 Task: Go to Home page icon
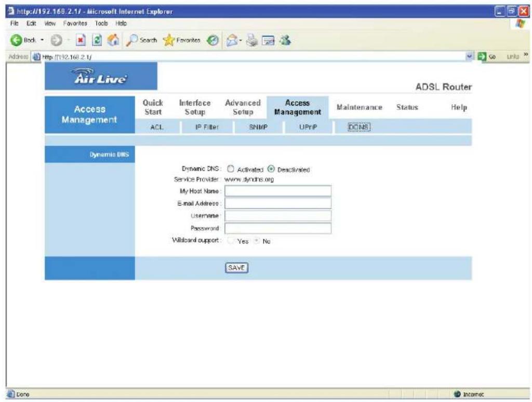pyautogui.click(x=113, y=41)
